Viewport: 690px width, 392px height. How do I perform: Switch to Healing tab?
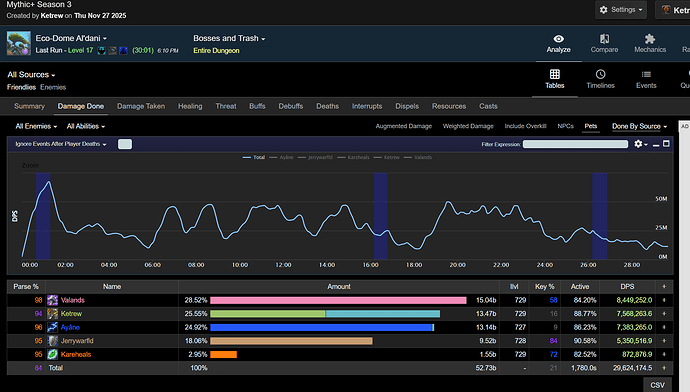(x=190, y=106)
